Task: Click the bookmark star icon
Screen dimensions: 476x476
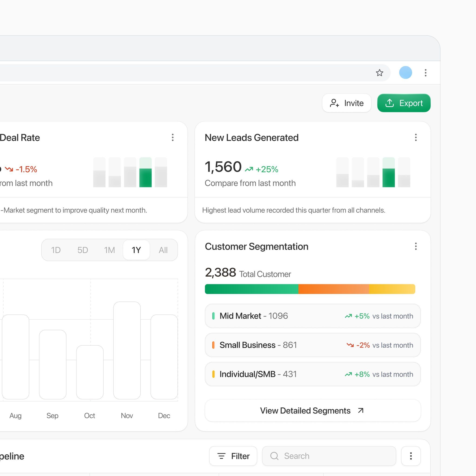Action: (x=379, y=73)
